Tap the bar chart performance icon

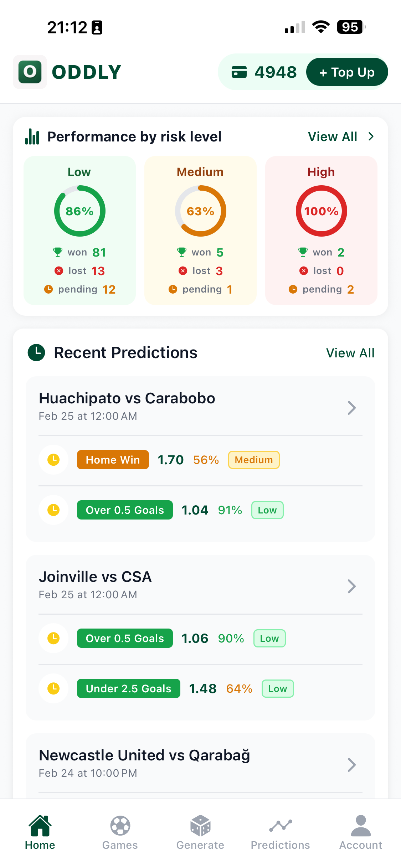tap(32, 137)
